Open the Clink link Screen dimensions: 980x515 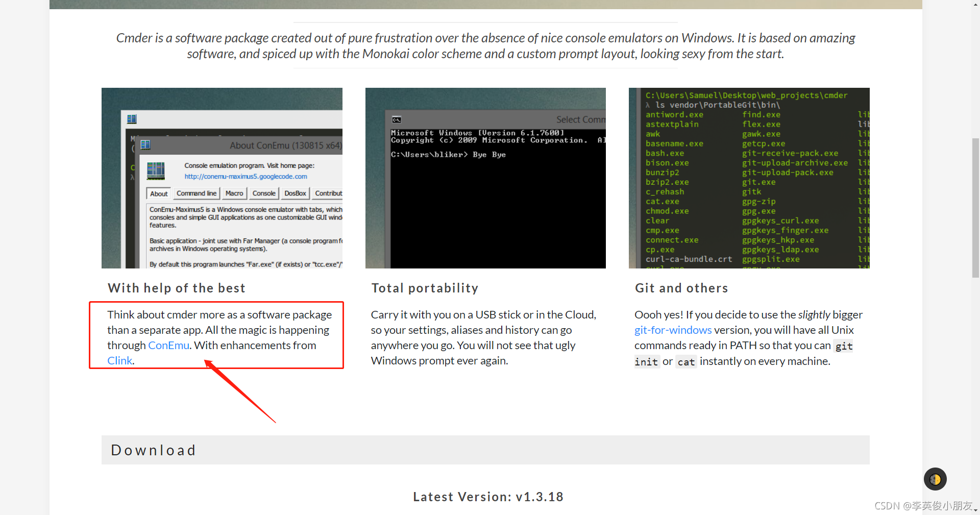pos(119,361)
